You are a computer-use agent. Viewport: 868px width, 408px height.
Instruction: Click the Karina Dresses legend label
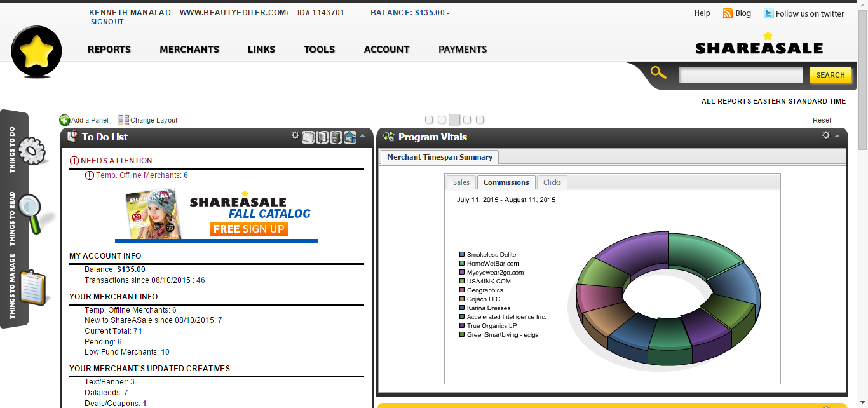(x=489, y=308)
